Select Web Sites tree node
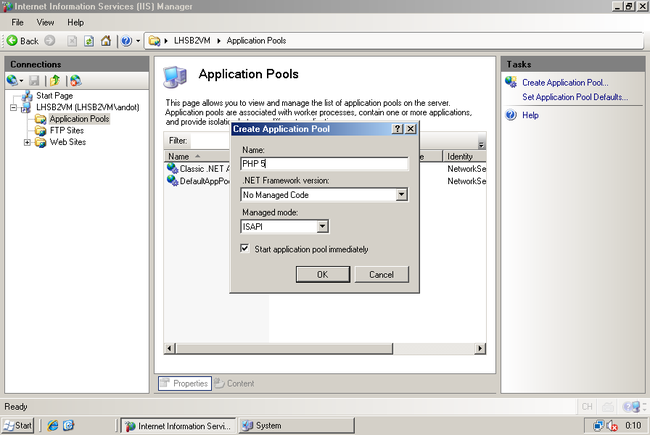This screenshot has height=435, width=650. click(68, 142)
